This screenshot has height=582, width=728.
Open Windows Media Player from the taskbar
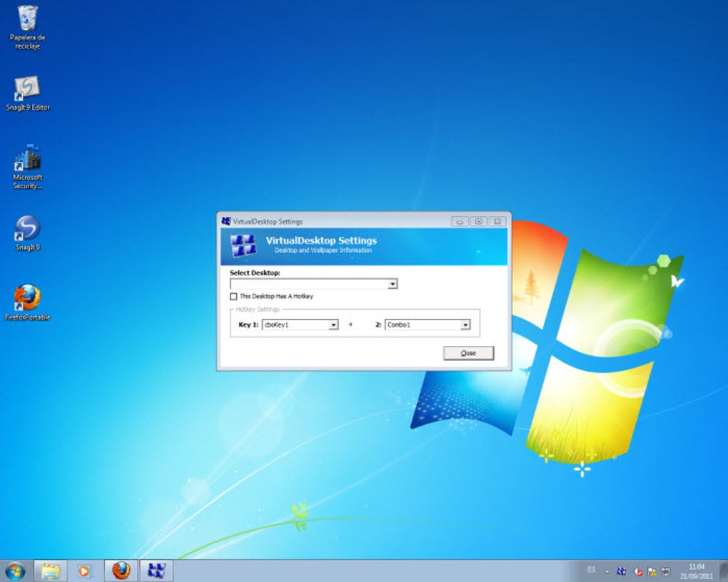(86, 571)
